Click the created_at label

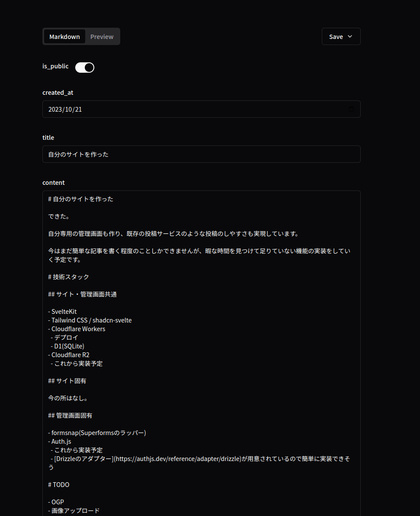coord(58,93)
